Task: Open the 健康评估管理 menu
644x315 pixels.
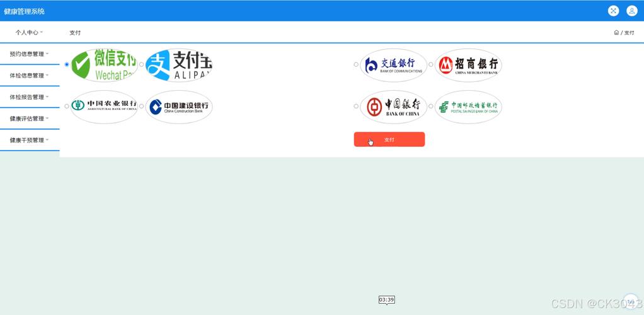Action: tap(30, 118)
